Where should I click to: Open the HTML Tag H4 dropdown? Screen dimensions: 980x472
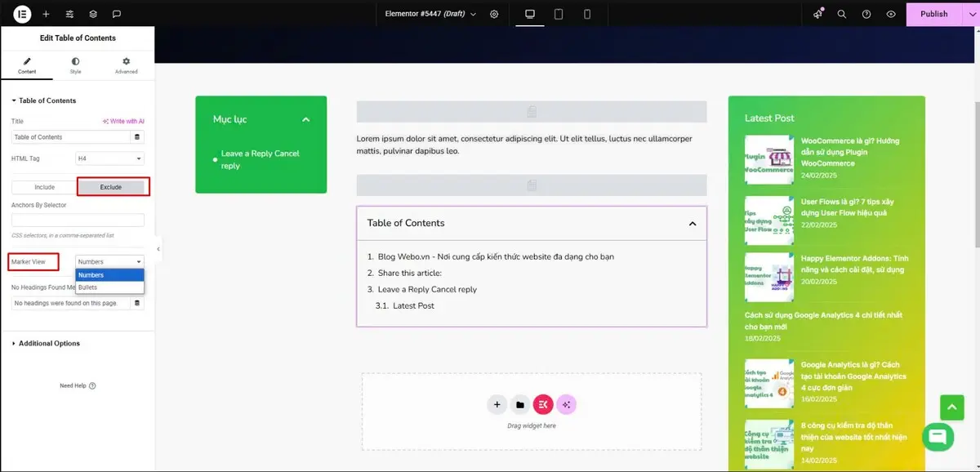pos(110,158)
